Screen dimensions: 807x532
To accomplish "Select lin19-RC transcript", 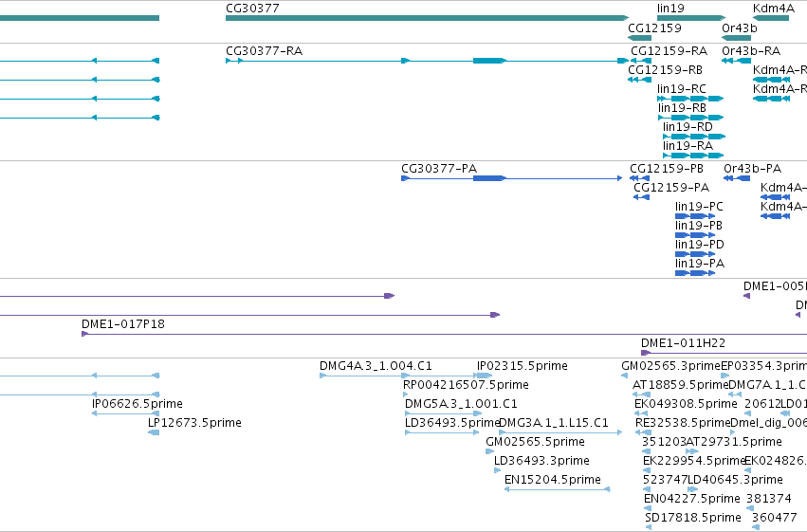I will pyautogui.click(x=690, y=99).
